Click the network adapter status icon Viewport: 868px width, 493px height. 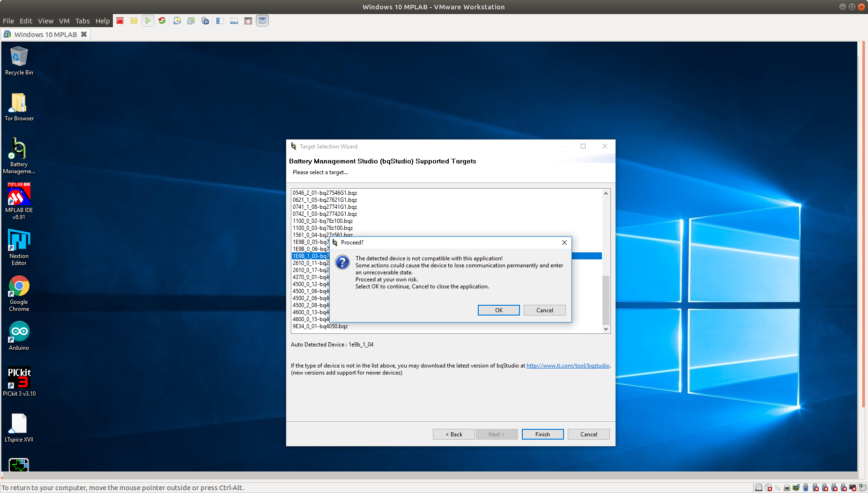[778, 488]
